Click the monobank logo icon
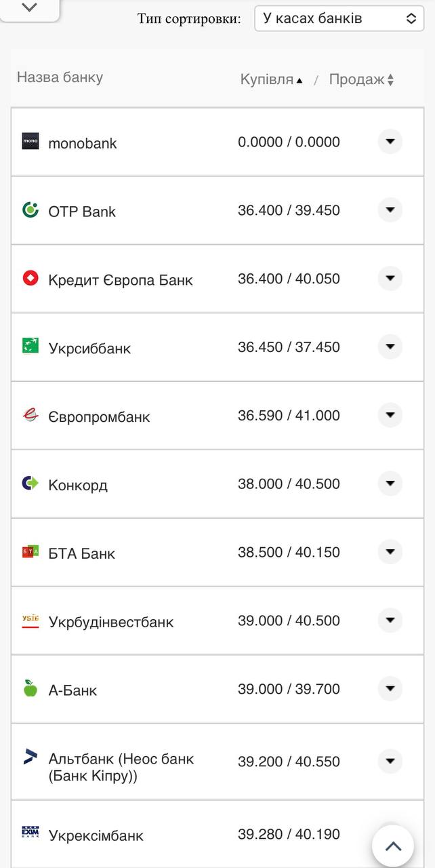435x868 pixels. 31,142
